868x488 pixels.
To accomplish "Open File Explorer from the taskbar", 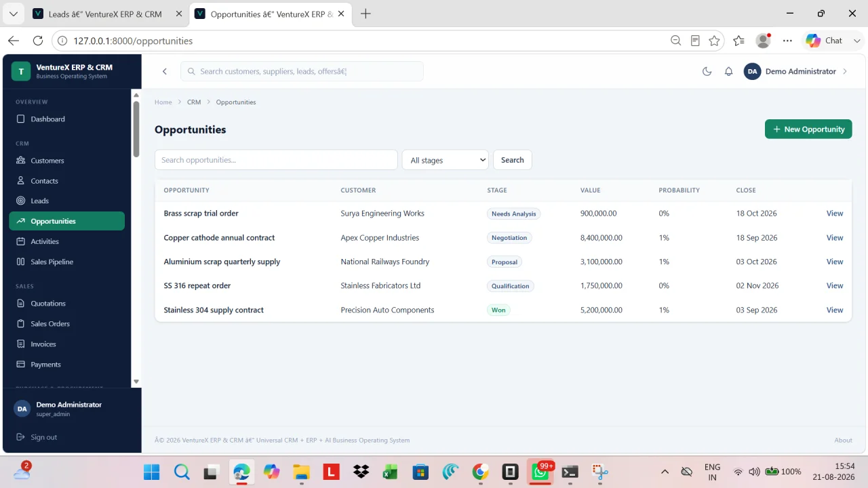I will (301, 472).
